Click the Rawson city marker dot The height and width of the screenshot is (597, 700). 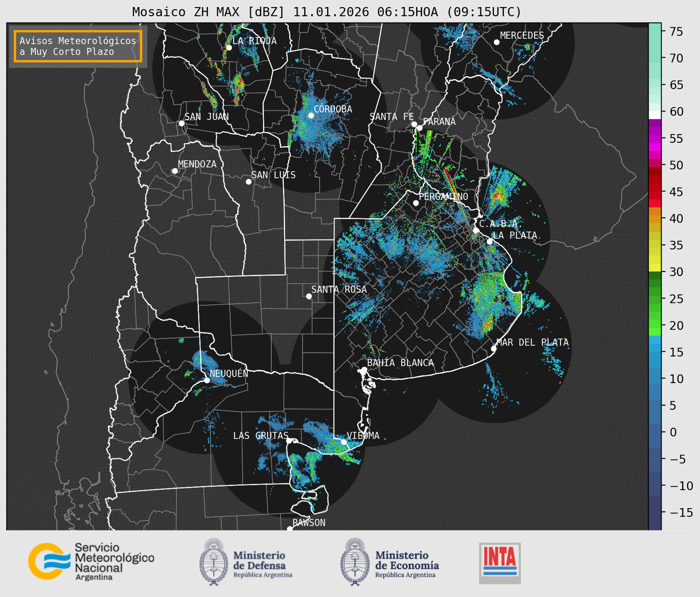[x=290, y=529]
